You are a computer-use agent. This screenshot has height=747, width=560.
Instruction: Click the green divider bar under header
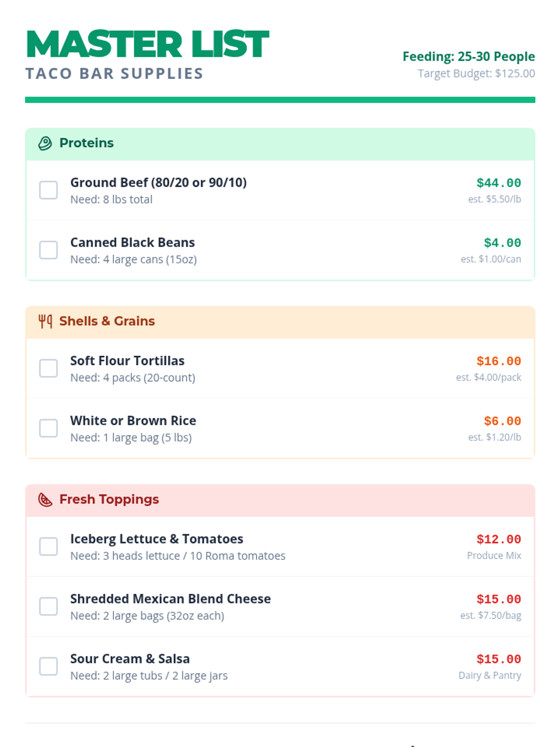pyautogui.click(x=280, y=100)
